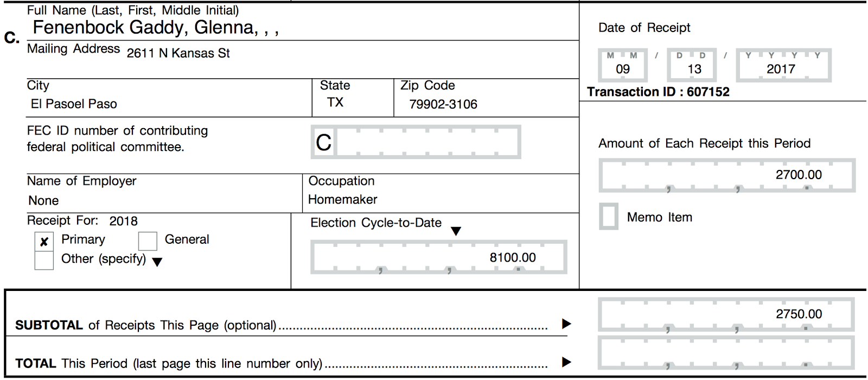Screen dimensions: 868x380
Task: Click the mailing address 2611 N Kansas St
Action: click(x=178, y=53)
